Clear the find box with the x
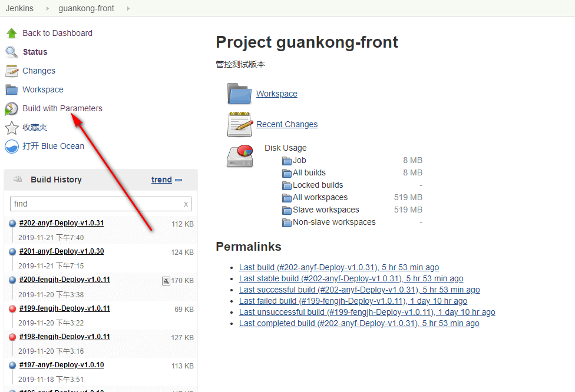Viewport: 575px width, 392px height. (x=186, y=204)
